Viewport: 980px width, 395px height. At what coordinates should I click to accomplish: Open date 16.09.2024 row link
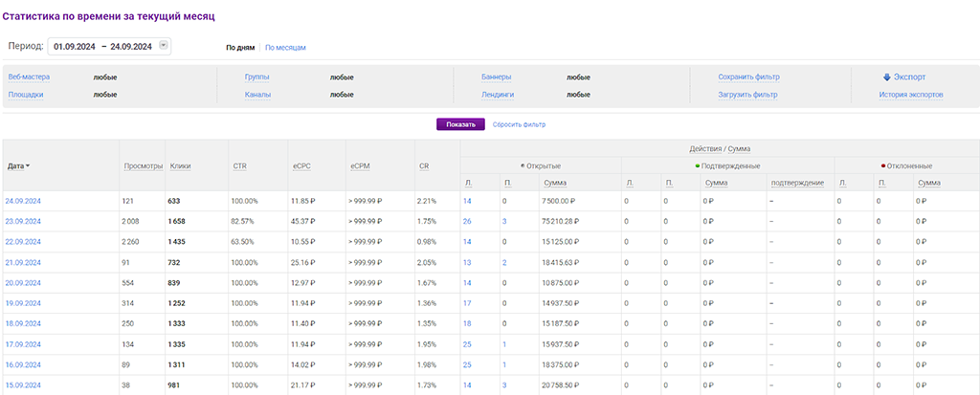pos(23,365)
